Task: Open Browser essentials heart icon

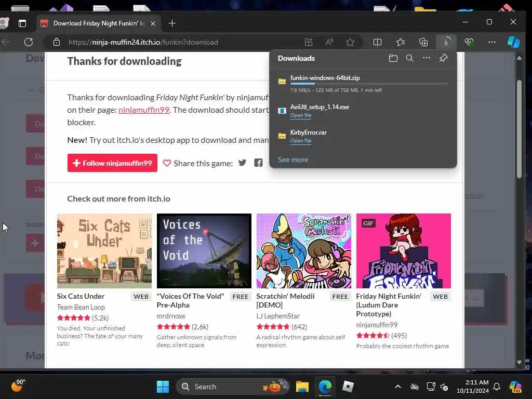Action: (x=469, y=42)
